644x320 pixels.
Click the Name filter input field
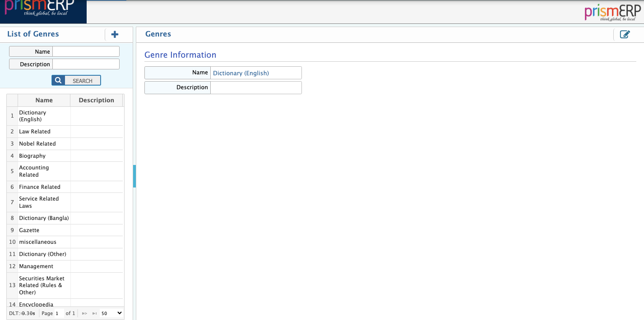tap(85, 51)
